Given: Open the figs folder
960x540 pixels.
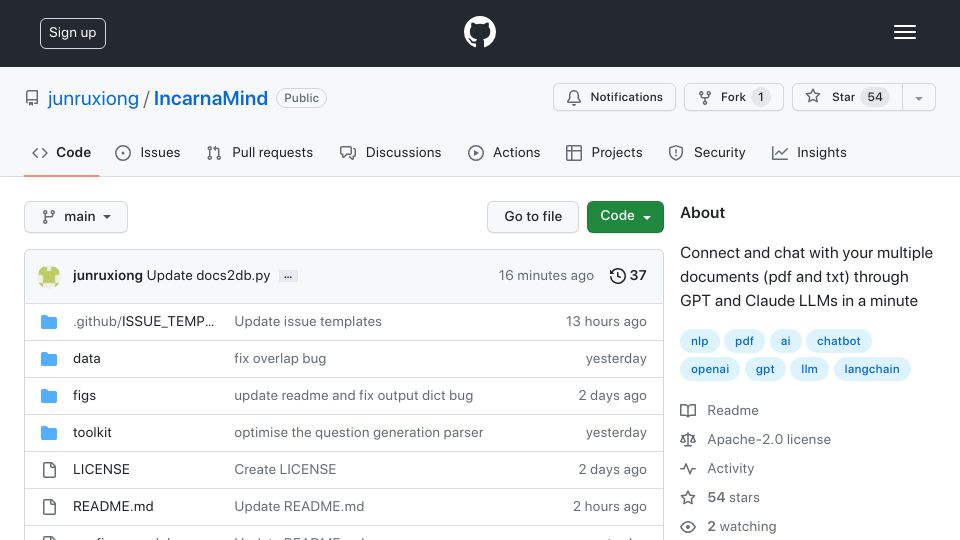Looking at the screenshot, I should click(84, 396).
